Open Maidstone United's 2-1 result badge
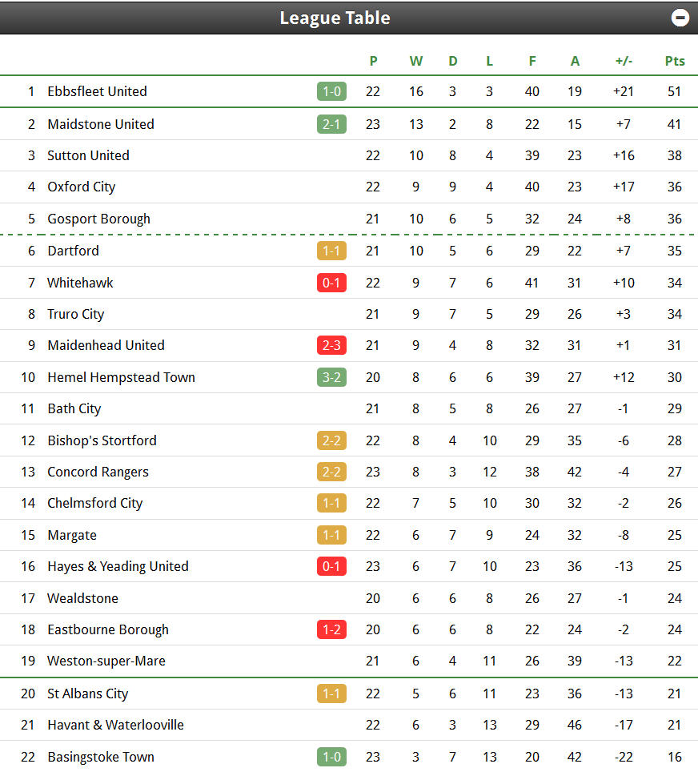698x784 pixels. [331, 124]
